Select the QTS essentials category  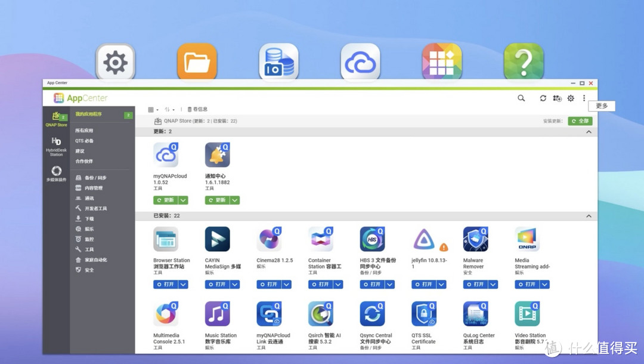pyautogui.click(x=84, y=141)
